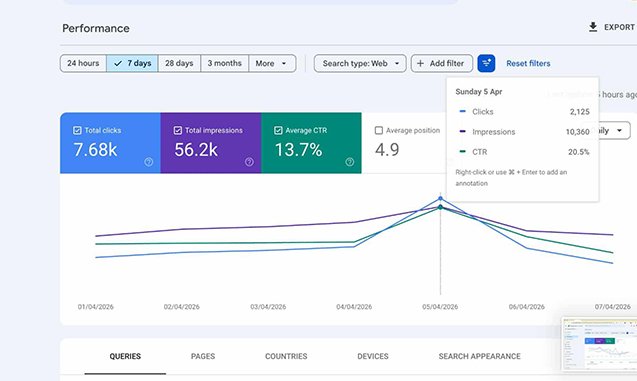Click the EXPORT button label

click(x=619, y=27)
